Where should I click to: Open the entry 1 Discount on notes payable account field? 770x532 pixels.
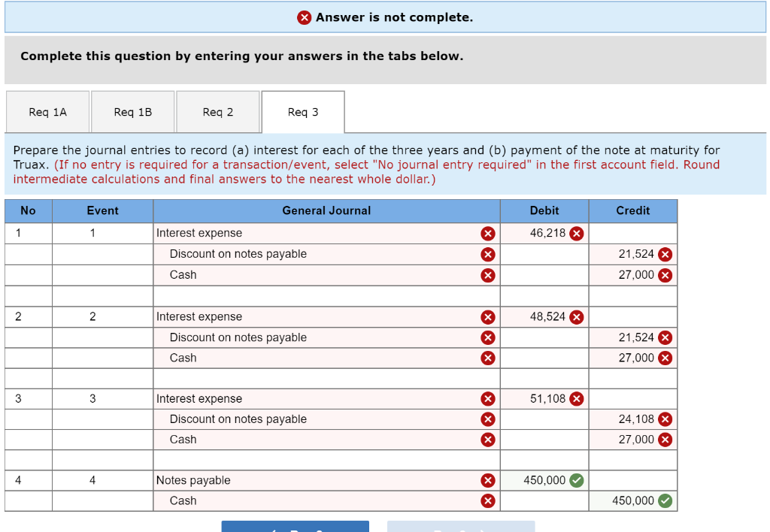pos(326,254)
